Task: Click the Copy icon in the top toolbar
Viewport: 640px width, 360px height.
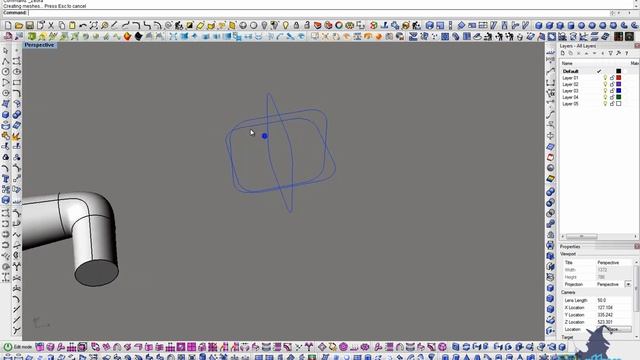Action: tap(62, 25)
